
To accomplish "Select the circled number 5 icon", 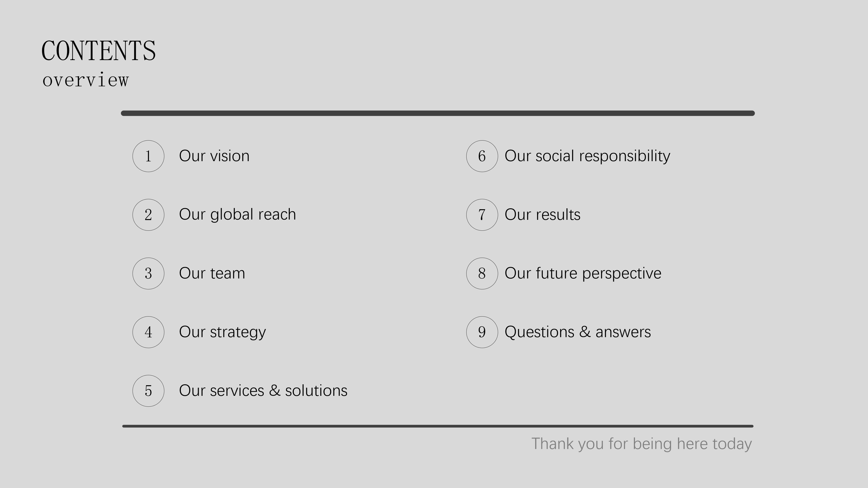I will coord(148,391).
